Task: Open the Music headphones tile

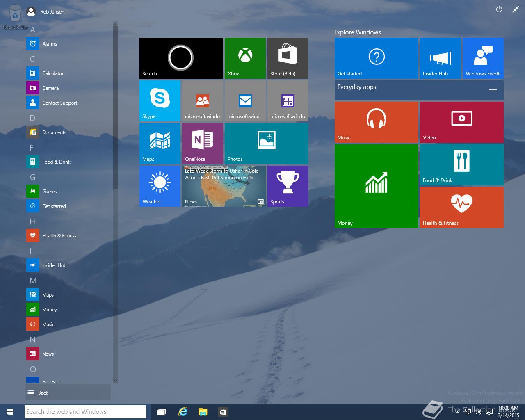Action: pyautogui.click(x=377, y=122)
